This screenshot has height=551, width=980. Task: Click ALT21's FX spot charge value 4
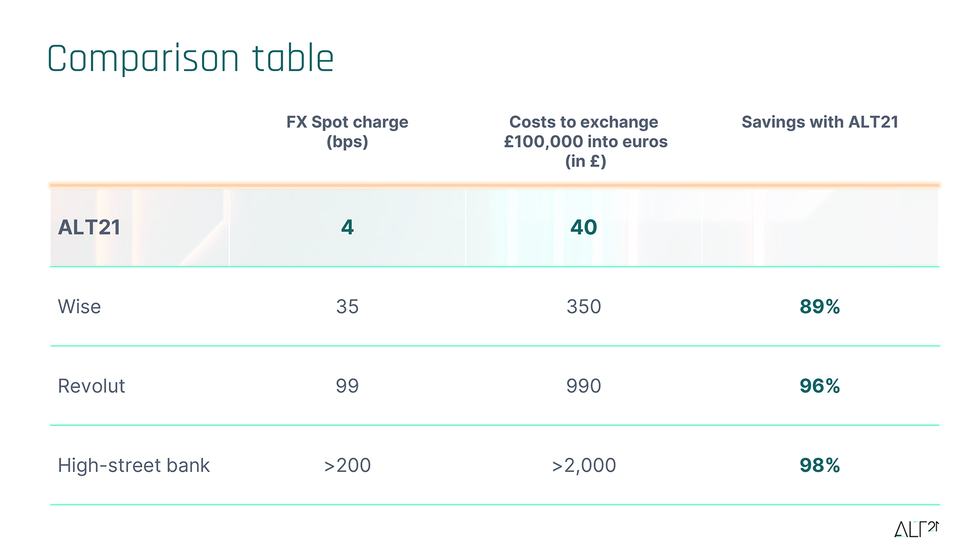point(347,227)
